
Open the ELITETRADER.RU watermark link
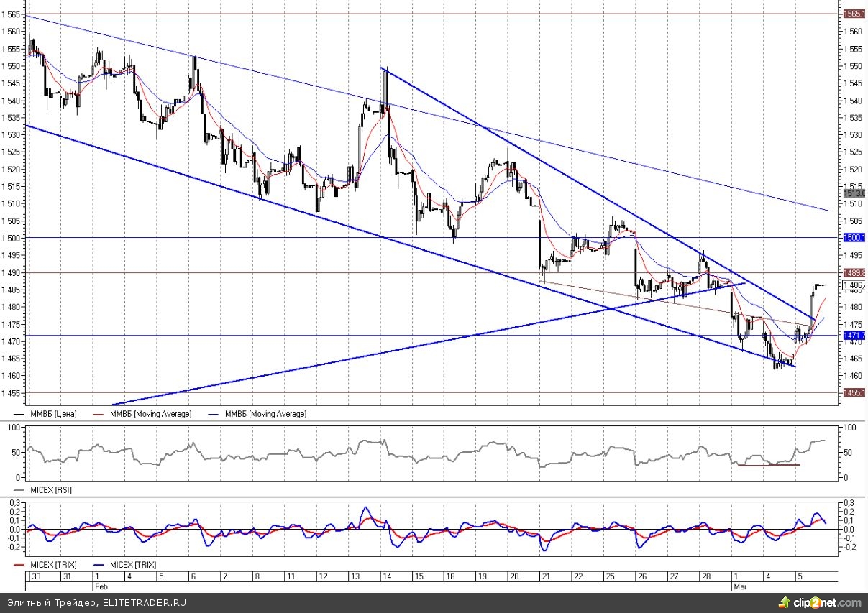[144, 602]
